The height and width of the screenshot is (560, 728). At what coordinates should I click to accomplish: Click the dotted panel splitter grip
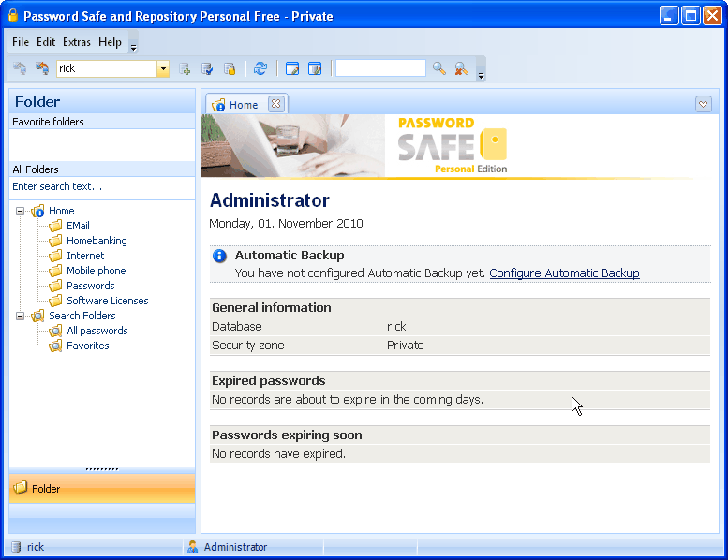click(x=102, y=469)
